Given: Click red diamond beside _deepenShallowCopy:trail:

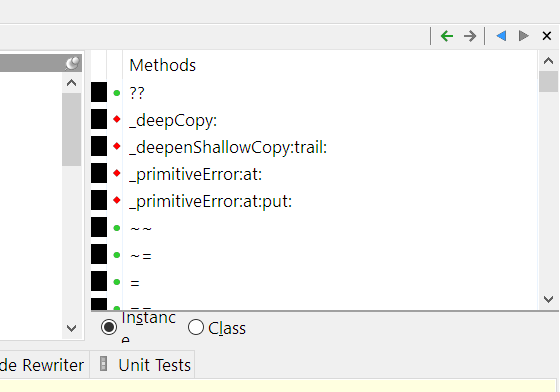Looking at the screenshot, I should point(116,146).
